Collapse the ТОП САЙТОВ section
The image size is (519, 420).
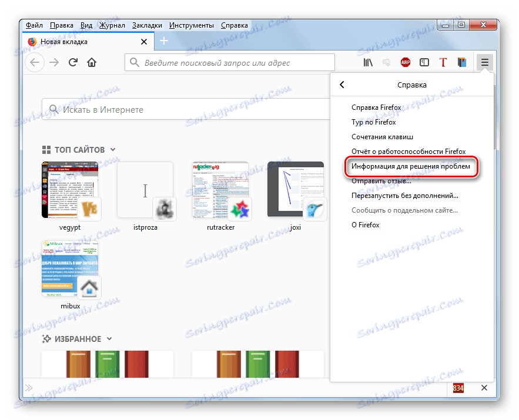113,149
